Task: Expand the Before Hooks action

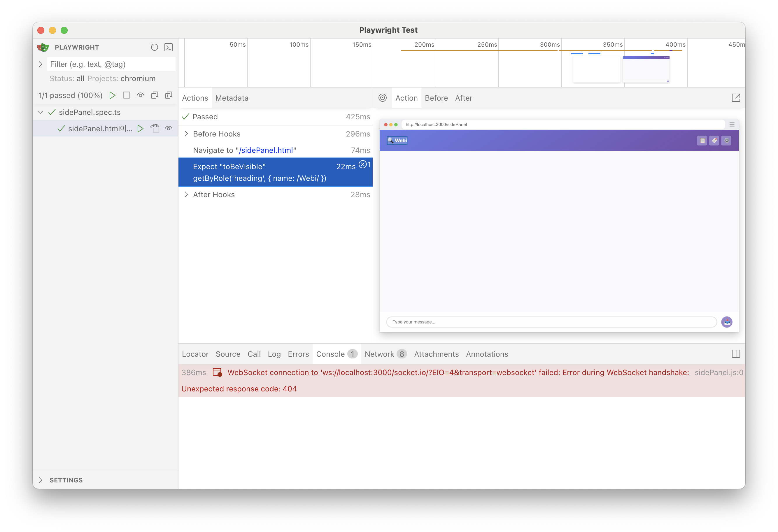Action: point(186,134)
